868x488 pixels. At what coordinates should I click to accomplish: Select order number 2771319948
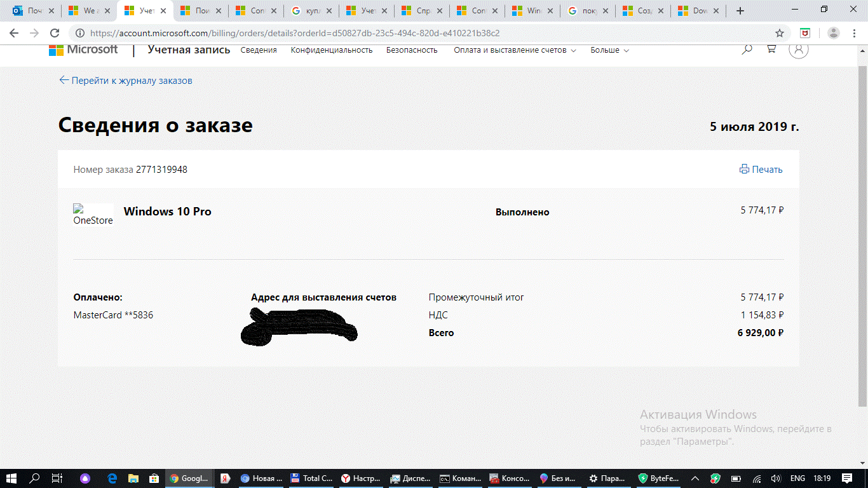point(161,170)
